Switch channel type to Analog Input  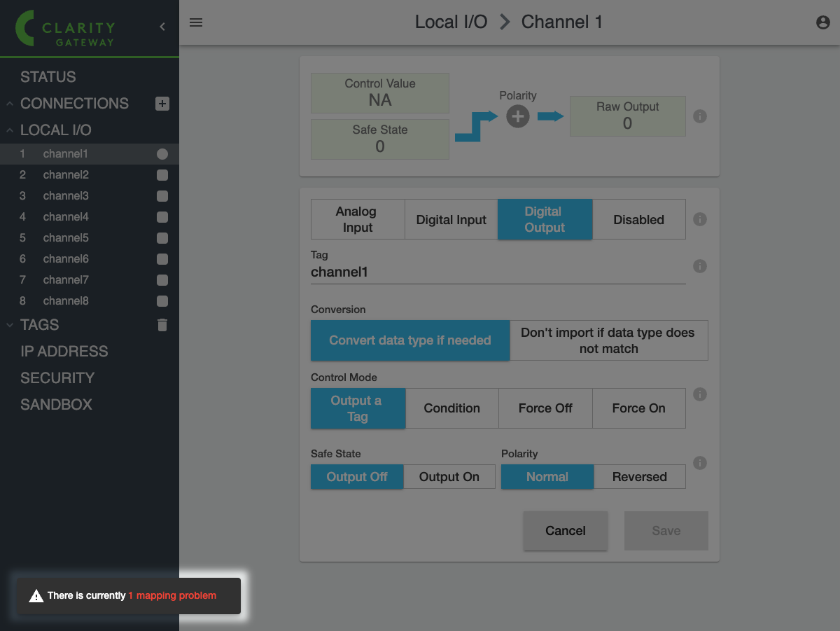coord(357,219)
